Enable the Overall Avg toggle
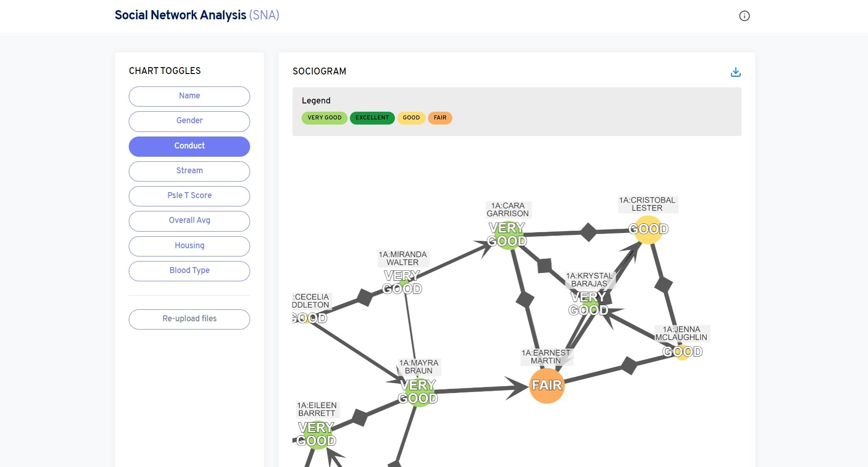Viewport: 868px width, 467px height. coord(189,221)
